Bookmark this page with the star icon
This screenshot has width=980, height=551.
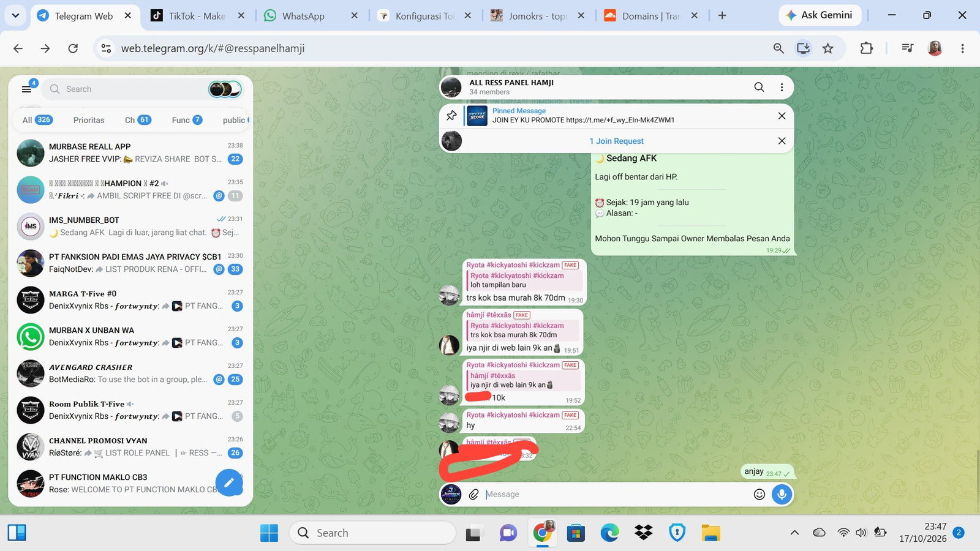tap(828, 48)
